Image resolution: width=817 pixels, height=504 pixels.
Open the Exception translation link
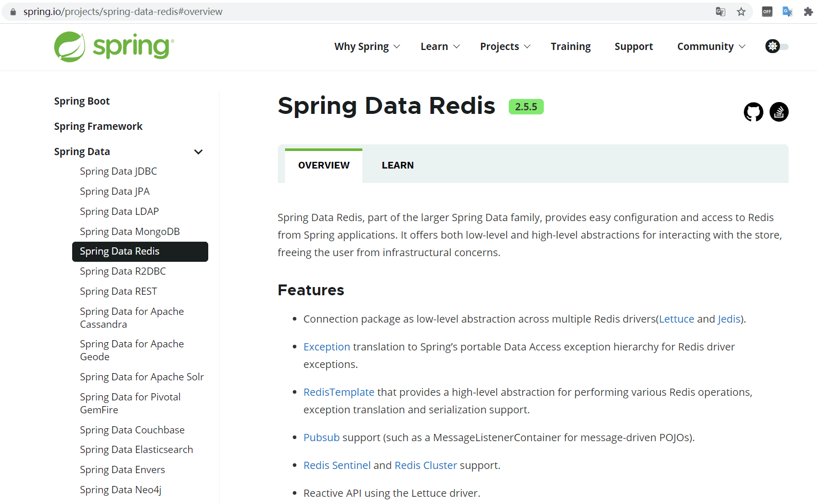pos(327,347)
